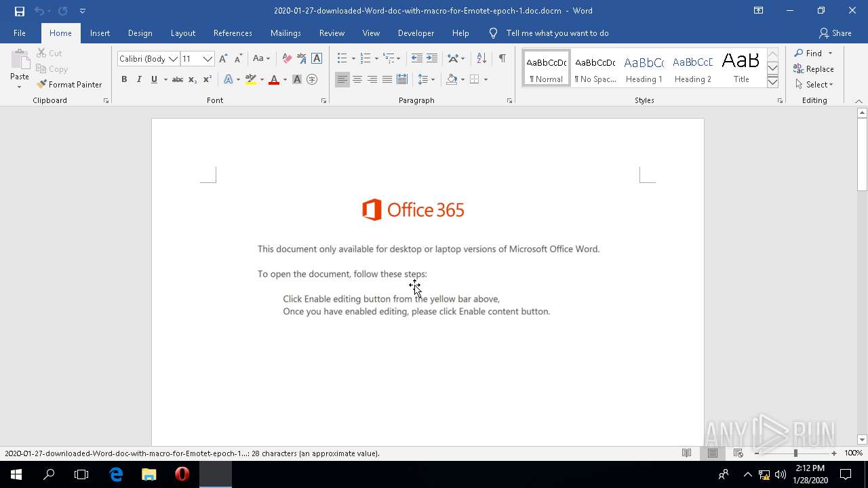Toggle underline formatting

pos(155,79)
